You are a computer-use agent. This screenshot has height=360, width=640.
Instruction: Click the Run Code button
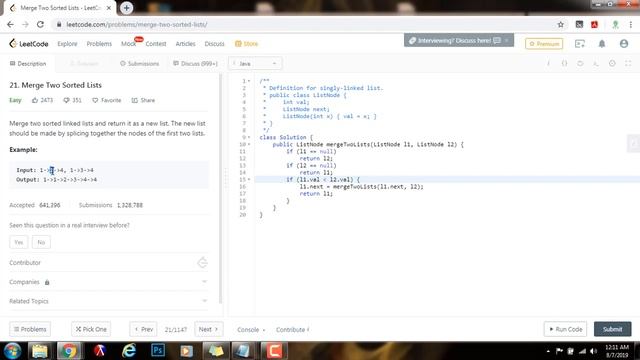click(x=565, y=329)
